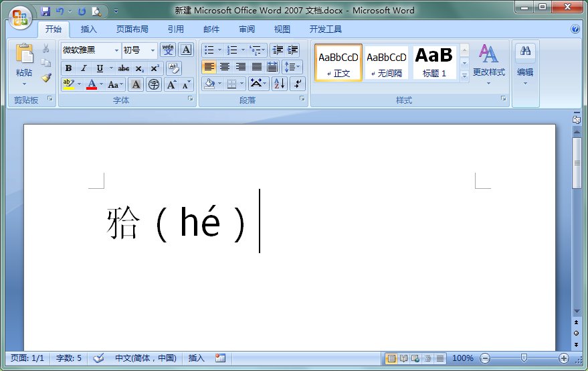Toggle subscript formatting

click(x=140, y=68)
